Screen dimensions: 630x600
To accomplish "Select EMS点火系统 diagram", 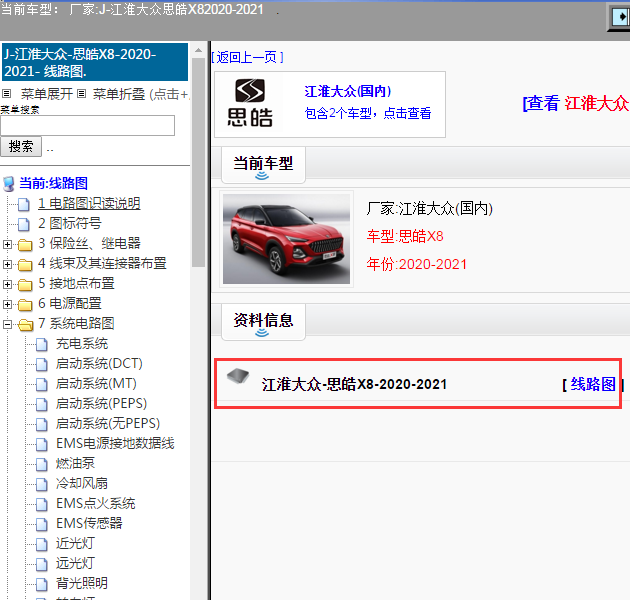I will click(96, 503).
